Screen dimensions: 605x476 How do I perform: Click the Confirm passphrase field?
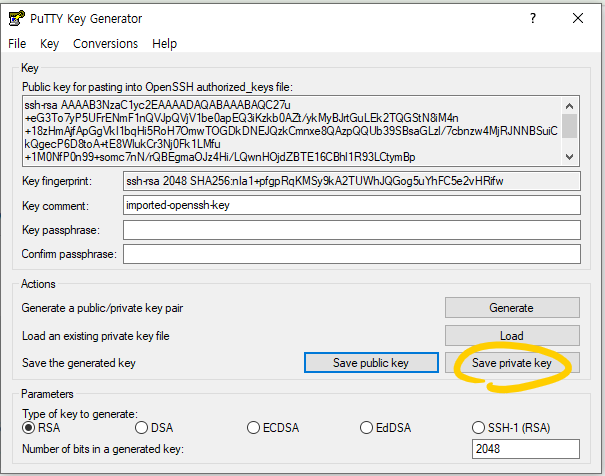[352, 254]
